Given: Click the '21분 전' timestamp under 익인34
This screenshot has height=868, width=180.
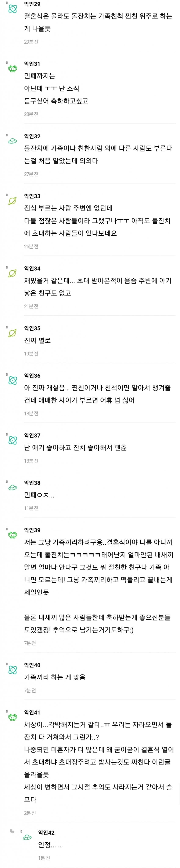Looking at the screenshot, I should (31, 306).
